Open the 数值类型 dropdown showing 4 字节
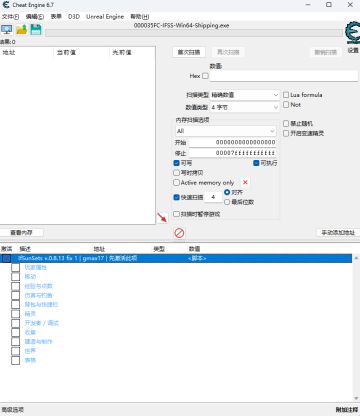The height and width of the screenshot is (416, 360). click(245, 107)
